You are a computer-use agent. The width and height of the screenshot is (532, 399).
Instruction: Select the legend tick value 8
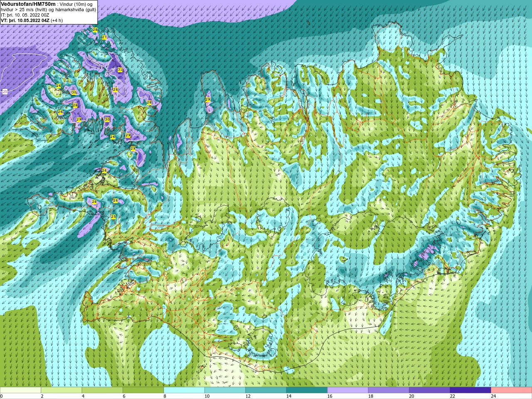coord(165,396)
